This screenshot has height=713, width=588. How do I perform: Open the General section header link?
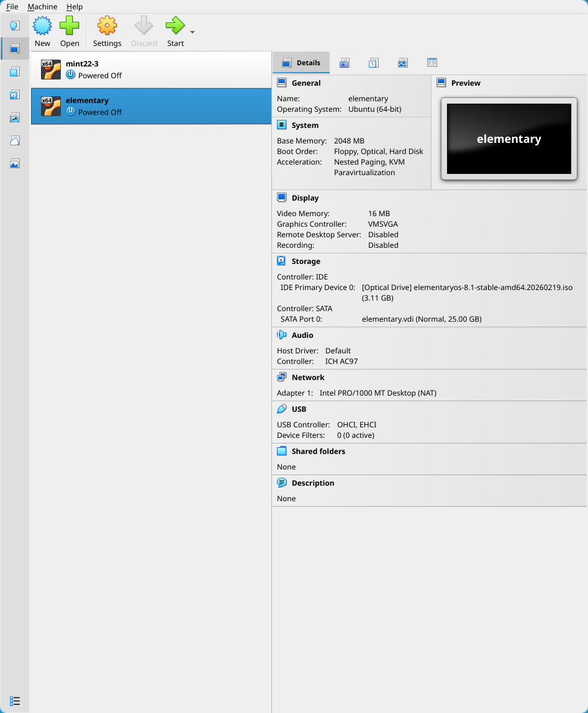pyautogui.click(x=306, y=83)
